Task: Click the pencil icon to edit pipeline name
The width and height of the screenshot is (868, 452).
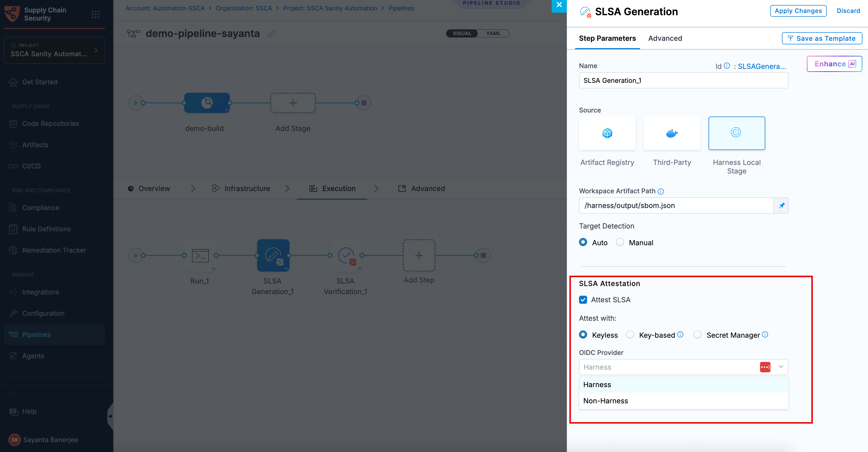Action: click(272, 33)
